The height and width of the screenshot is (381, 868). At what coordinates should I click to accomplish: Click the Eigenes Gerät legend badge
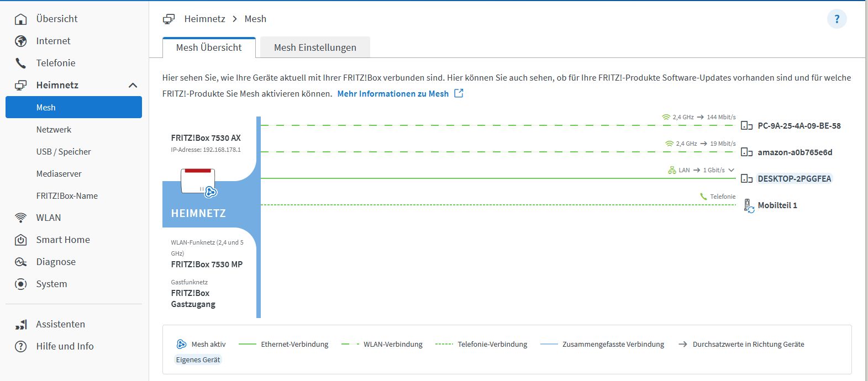pos(198,359)
